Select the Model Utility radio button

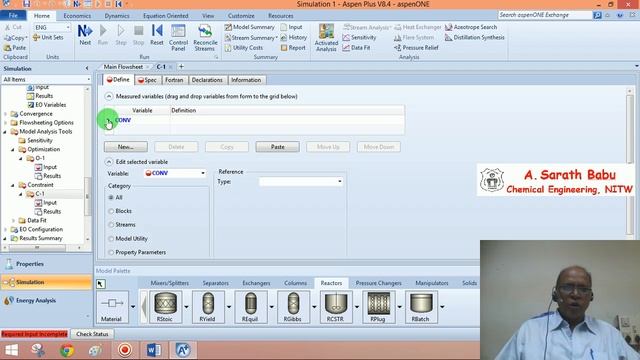(x=111, y=239)
